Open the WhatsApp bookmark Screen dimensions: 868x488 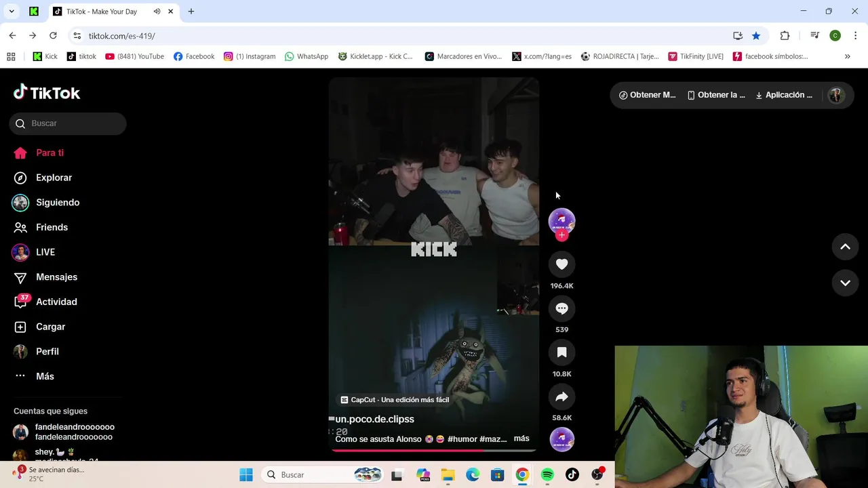click(307, 56)
